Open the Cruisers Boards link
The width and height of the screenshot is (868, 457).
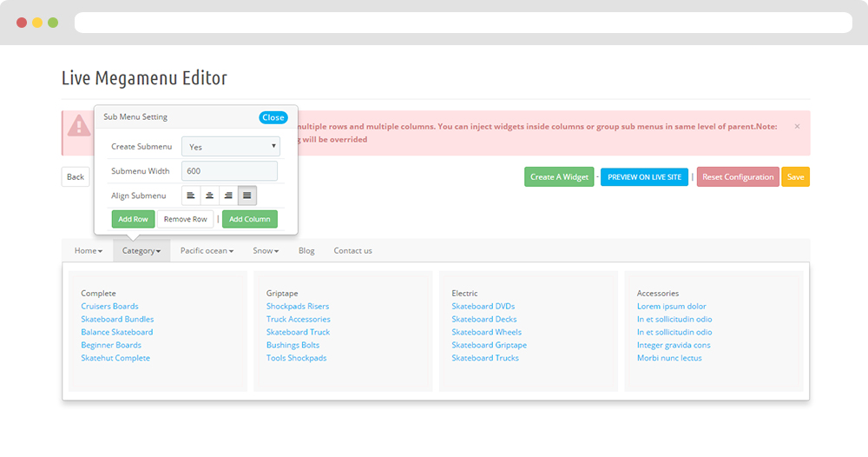109,306
